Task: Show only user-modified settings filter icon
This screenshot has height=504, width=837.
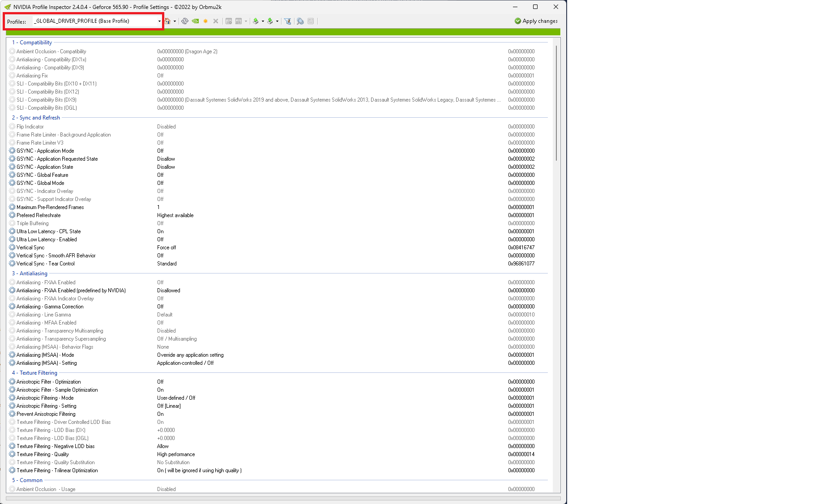Action: point(287,21)
